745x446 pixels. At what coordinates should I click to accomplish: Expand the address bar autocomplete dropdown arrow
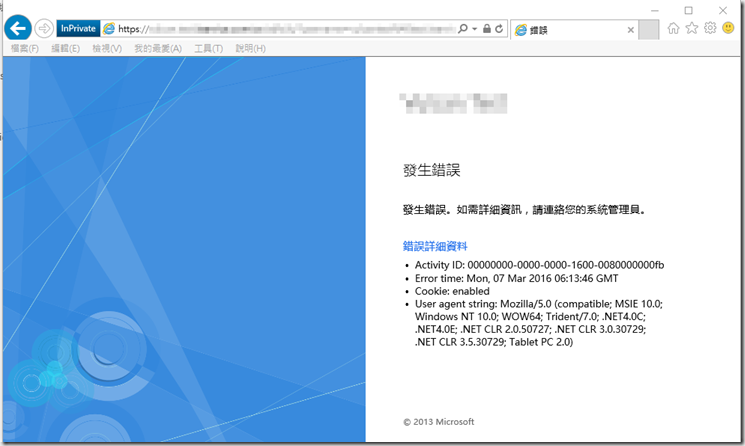click(x=475, y=29)
